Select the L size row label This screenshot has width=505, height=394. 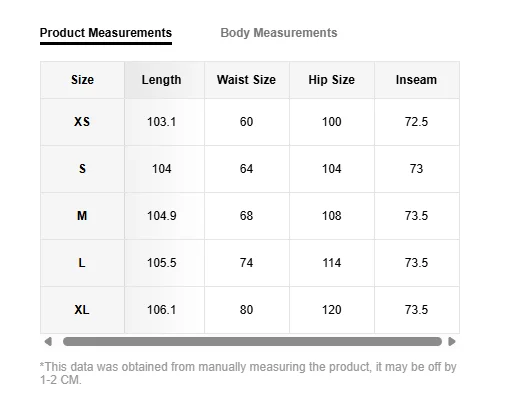(82, 263)
